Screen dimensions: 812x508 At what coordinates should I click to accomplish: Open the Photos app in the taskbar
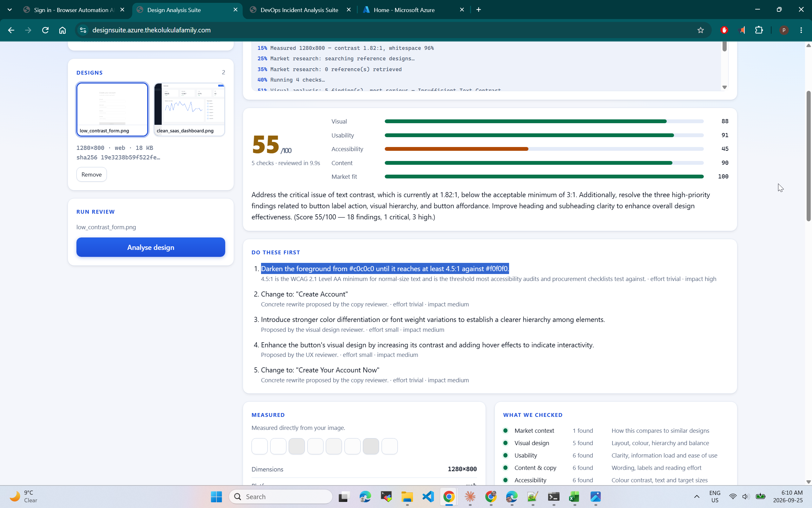[596, 497]
